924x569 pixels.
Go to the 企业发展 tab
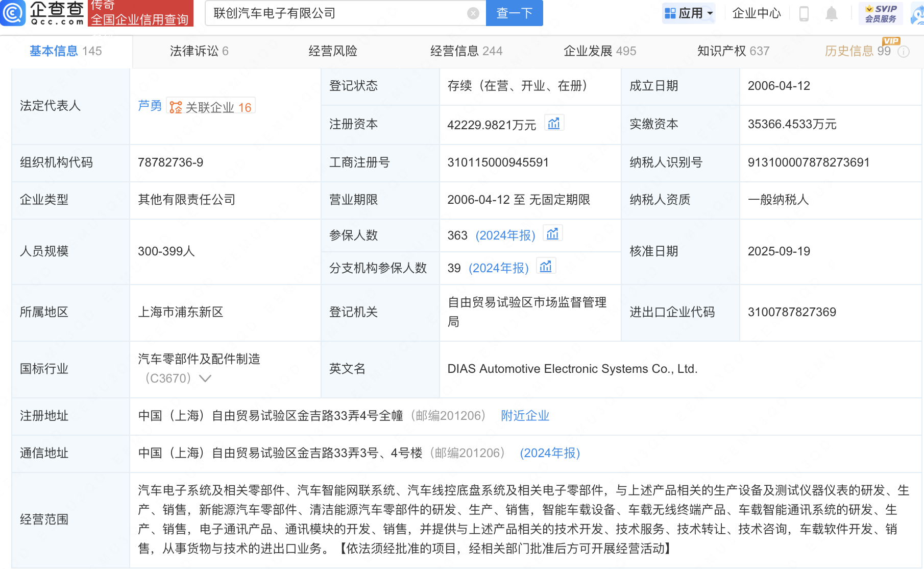[600, 51]
